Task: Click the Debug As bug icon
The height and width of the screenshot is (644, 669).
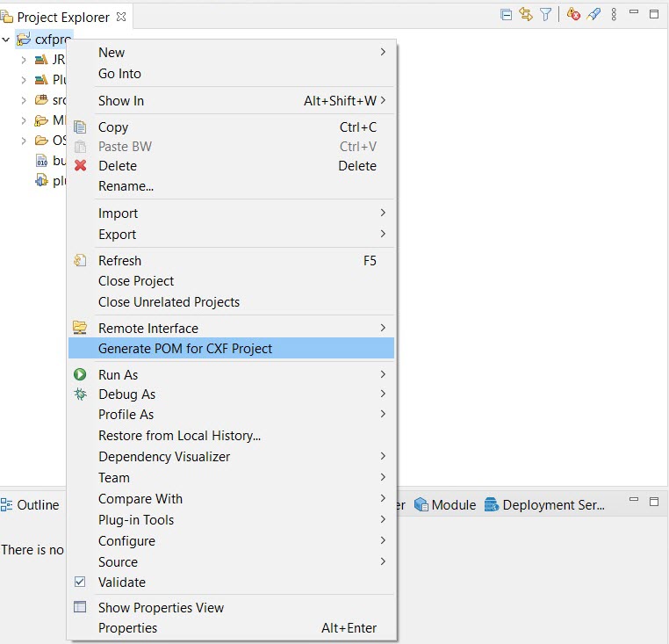Action: point(81,394)
